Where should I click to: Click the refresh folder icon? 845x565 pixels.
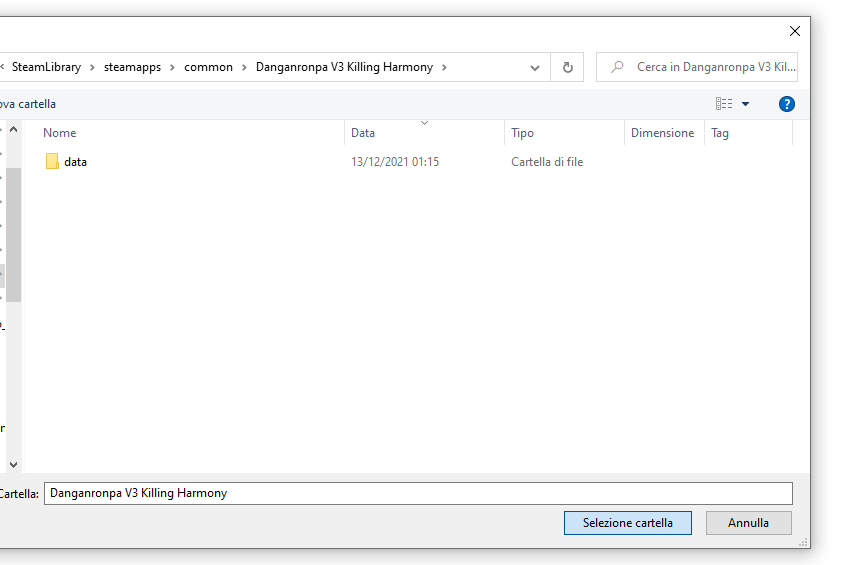[567, 67]
